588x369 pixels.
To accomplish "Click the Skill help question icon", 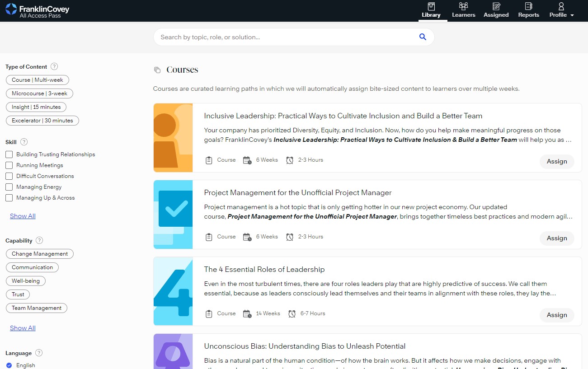I will click(24, 142).
